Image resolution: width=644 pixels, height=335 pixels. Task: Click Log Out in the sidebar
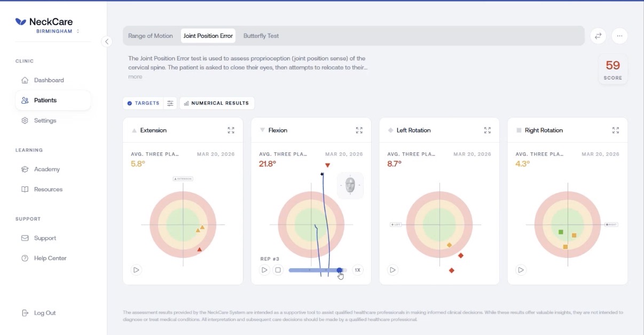[x=44, y=313]
